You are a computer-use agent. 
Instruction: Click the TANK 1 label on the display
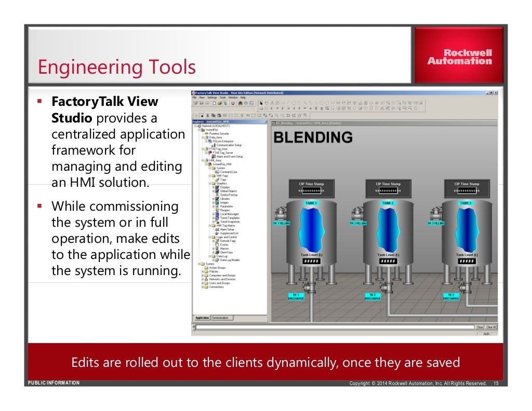(311, 203)
